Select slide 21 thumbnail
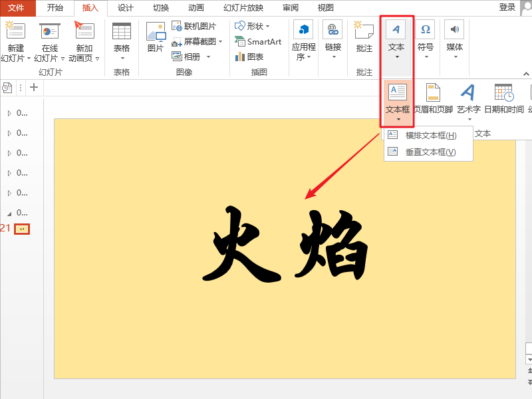 click(x=22, y=229)
